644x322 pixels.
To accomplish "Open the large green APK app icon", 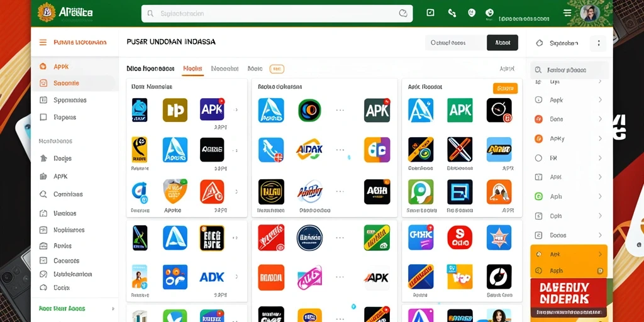I will [460, 110].
